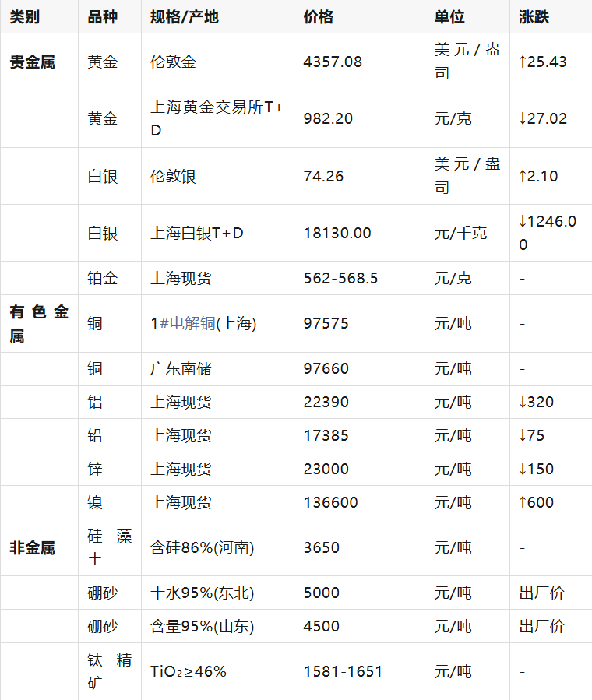Open the 电解铜 hyperlink in the copper row
Screen dimensions: 592x700
[187, 324]
